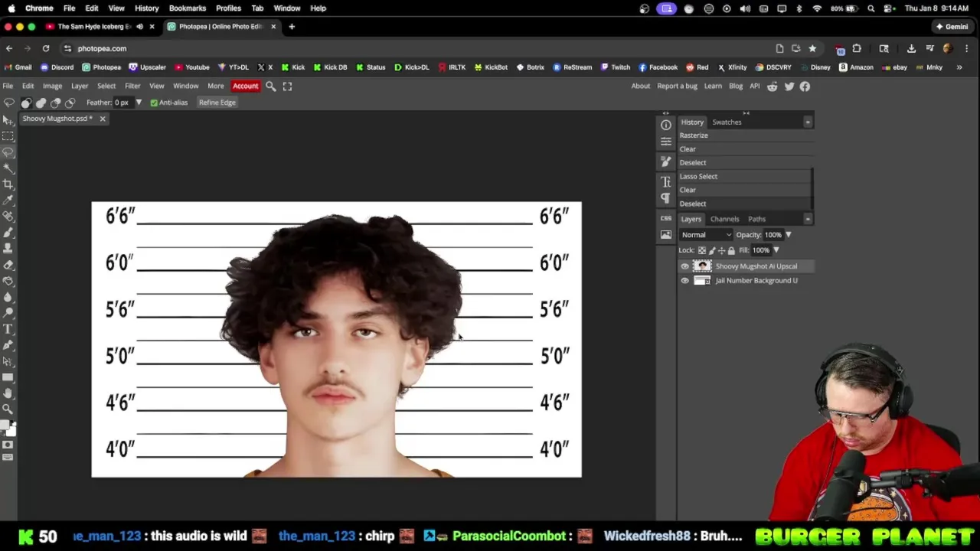980x551 pixels.
Task: Select the Spot Healing Brush tool
Action: (x=8, y=217)
